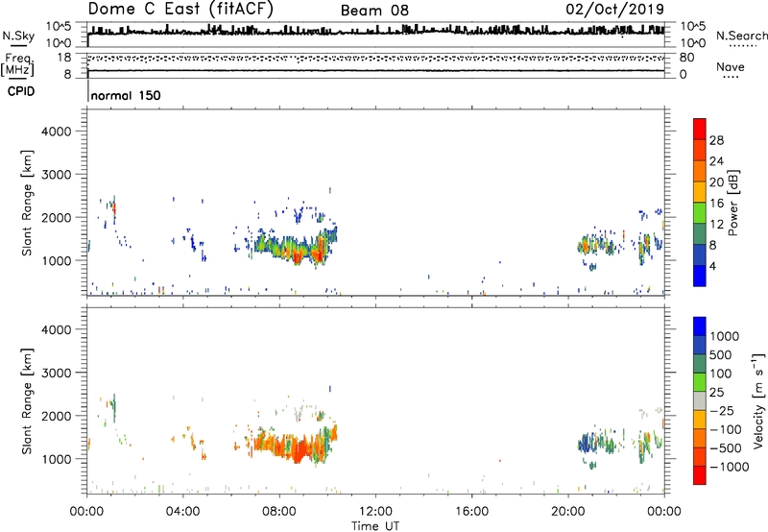
Task: Click the power colorbar tick '4'
Action: point(713,266)
